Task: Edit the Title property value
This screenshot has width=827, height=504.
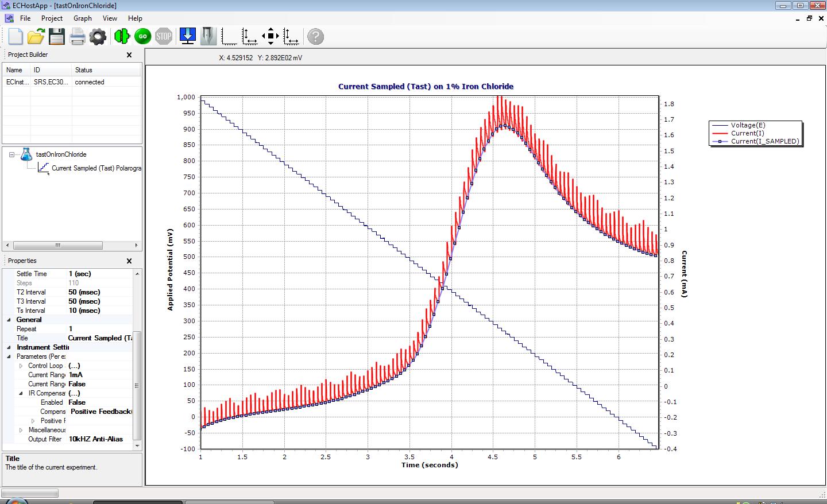Action: 100,338
